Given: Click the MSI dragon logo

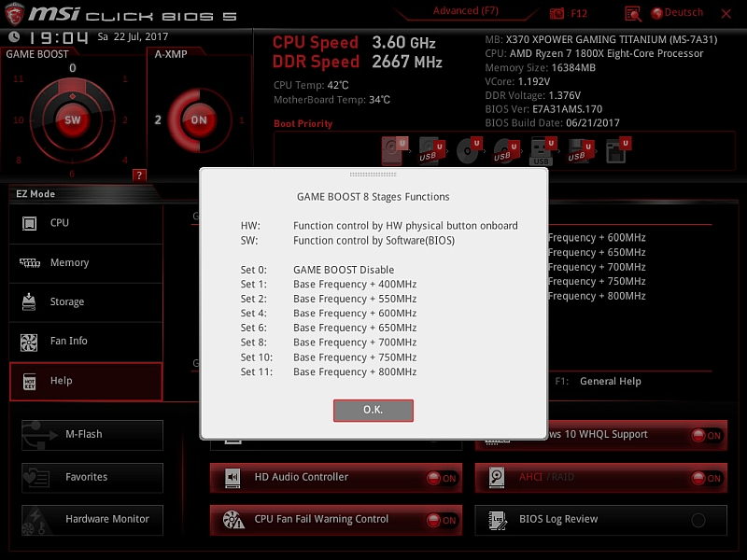Looking at the screenshot, I should (x=14, y=14).
